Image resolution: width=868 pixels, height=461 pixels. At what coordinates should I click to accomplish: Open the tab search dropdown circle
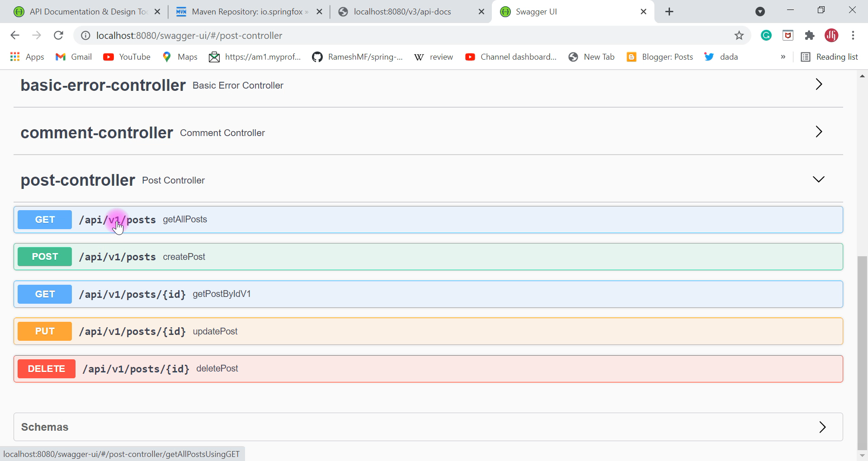tap(760, 12)
